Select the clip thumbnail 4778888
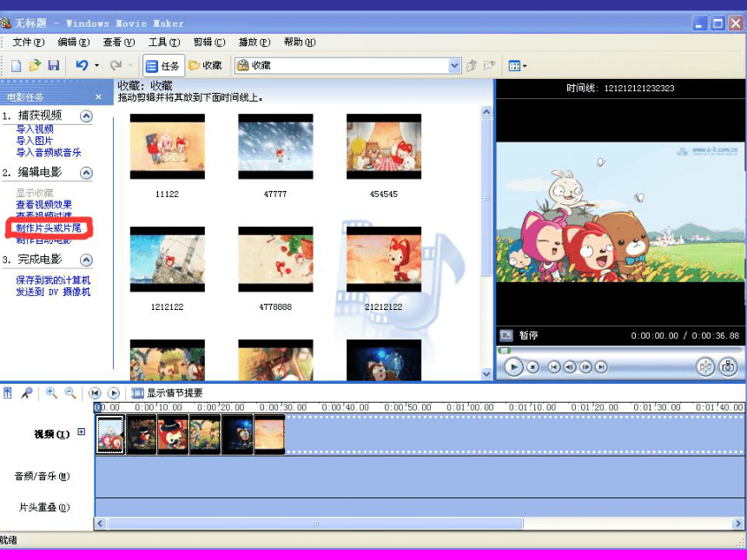This screenshot has height=560, width=747. coord(275,259)
